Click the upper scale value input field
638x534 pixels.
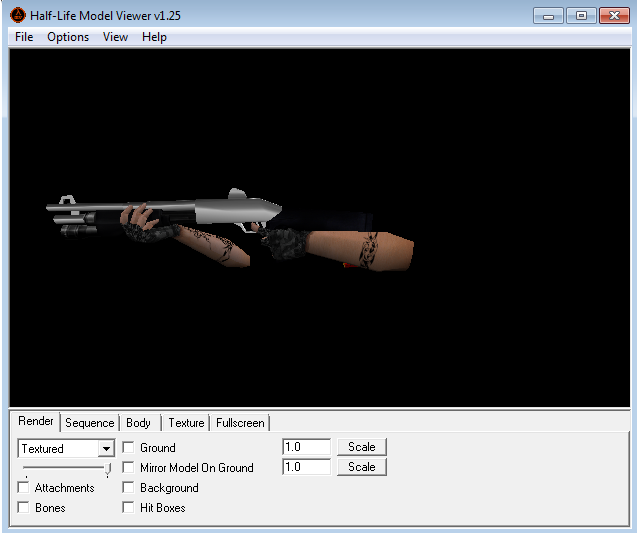pos(306,447)
